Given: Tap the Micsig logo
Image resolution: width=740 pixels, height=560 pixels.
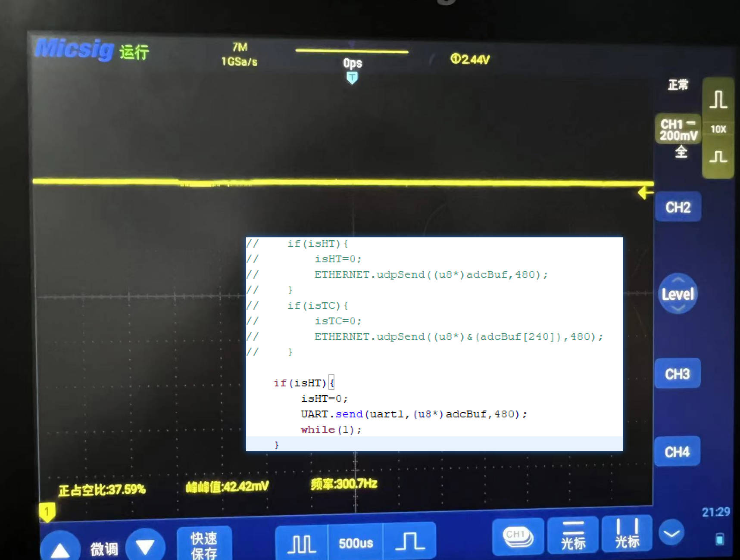Looking at the screenshot, I should tap(75, 49).
